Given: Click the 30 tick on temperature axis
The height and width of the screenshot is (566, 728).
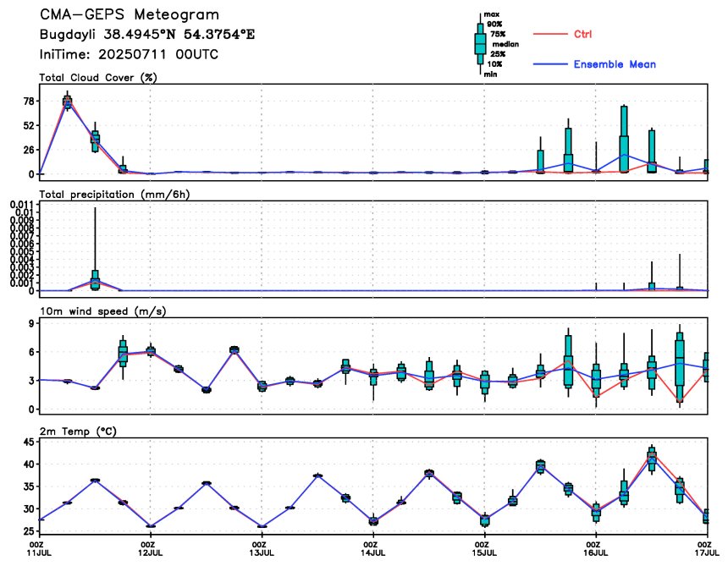Looking at the screenshot, I should coord(28,508).
